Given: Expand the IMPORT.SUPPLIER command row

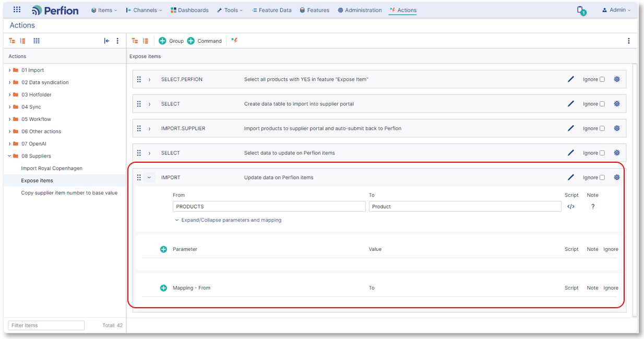Looking at the screenshot, I should (149, 128).
